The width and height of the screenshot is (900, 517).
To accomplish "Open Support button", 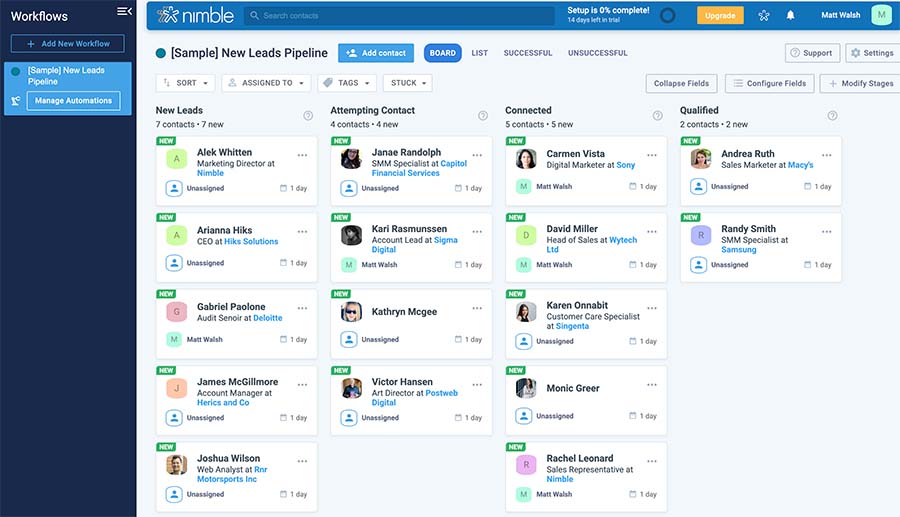I will point(812,53).
